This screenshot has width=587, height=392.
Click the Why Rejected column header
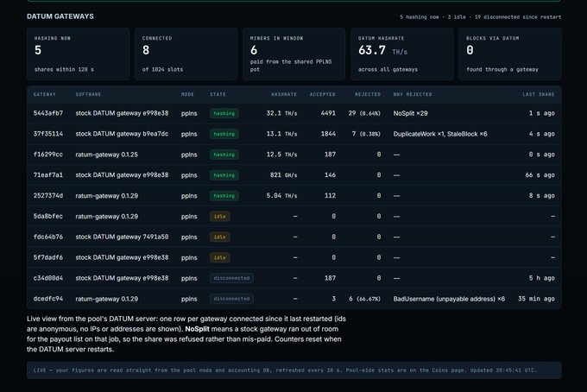click(x=413, y=94)
